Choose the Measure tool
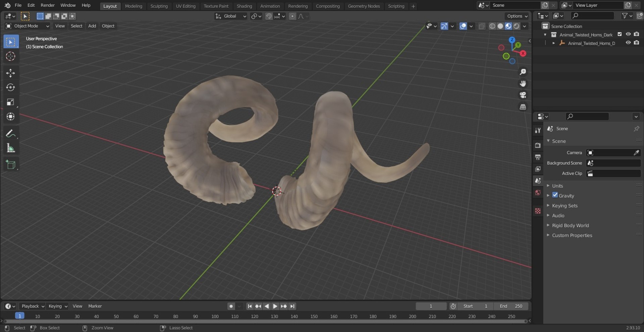Screen dimensions: 644x332 point(11,148)
